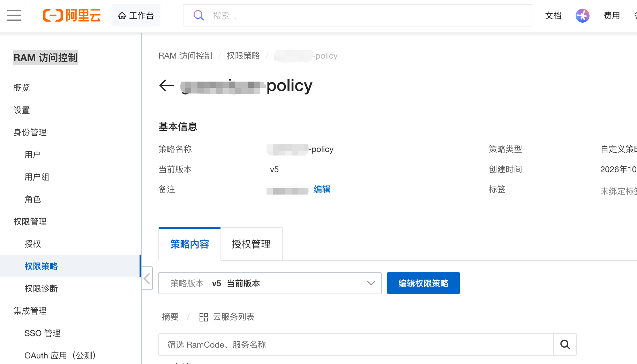Click the 云服务列表 grid icon
Screen dimensions: 637x364
(x=204, y=317)
